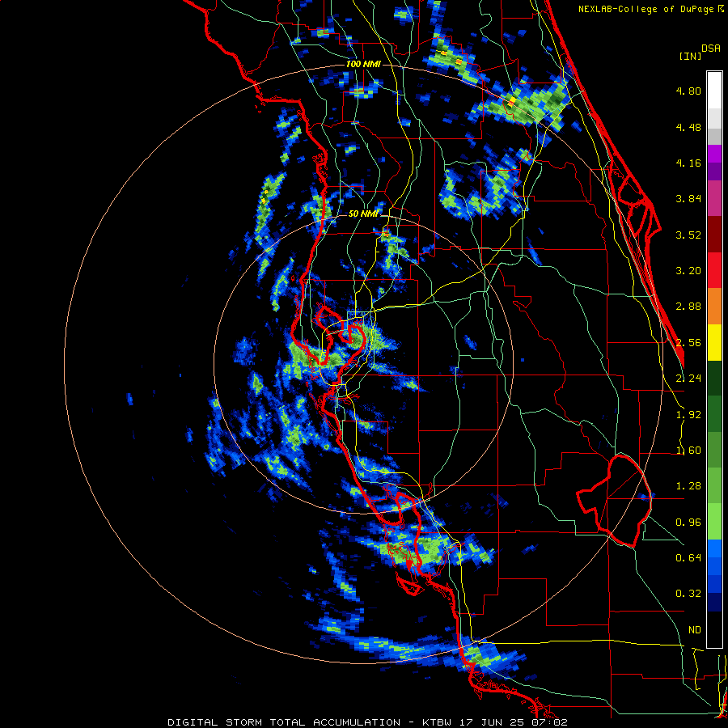Select the white swatch beside 4.80

click(x=714, y=91)
